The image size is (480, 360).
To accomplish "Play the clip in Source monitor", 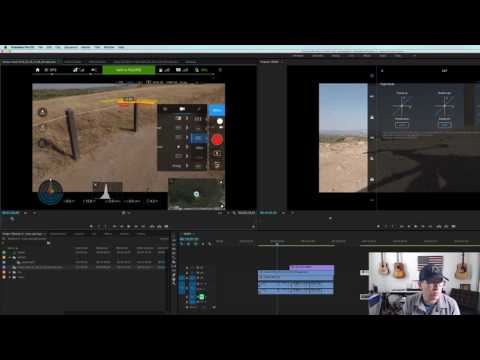I will tap(129, 226).
